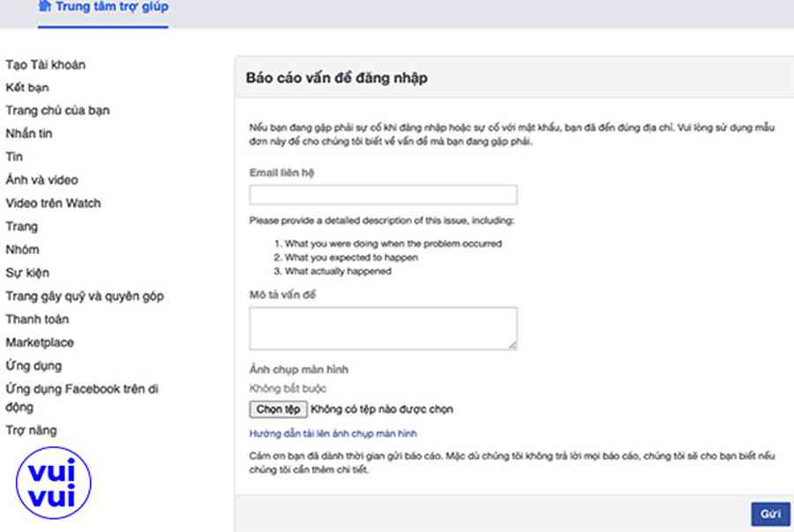Click the Trung tâm trợ giúp home icon
The height and width of the screenshot is (532, 794).
45,6
